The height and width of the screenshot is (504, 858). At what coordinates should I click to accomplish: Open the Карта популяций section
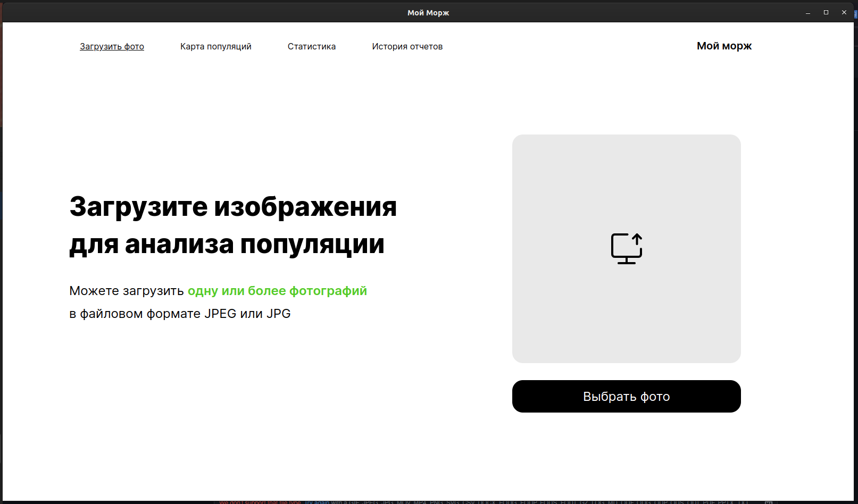[x=215, y=47]
